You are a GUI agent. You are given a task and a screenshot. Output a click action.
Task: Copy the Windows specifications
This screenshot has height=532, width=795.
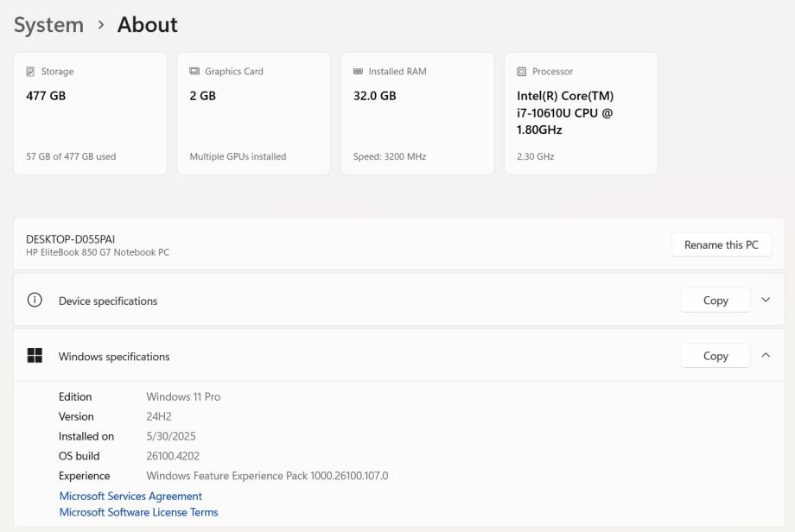tap(715, 356)
